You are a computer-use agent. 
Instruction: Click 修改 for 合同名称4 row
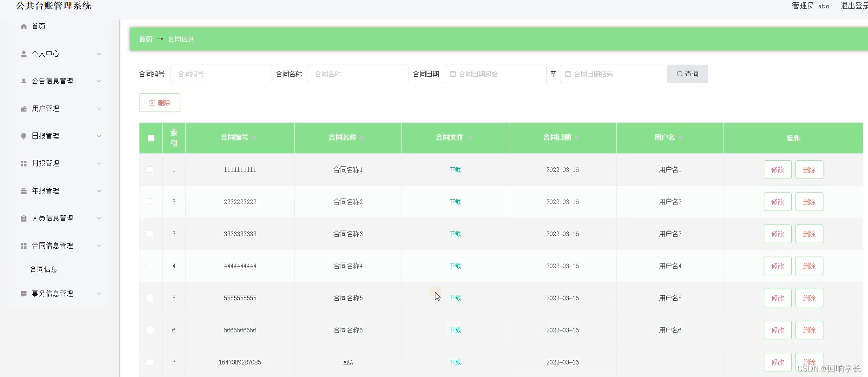[x=778, y=266]
